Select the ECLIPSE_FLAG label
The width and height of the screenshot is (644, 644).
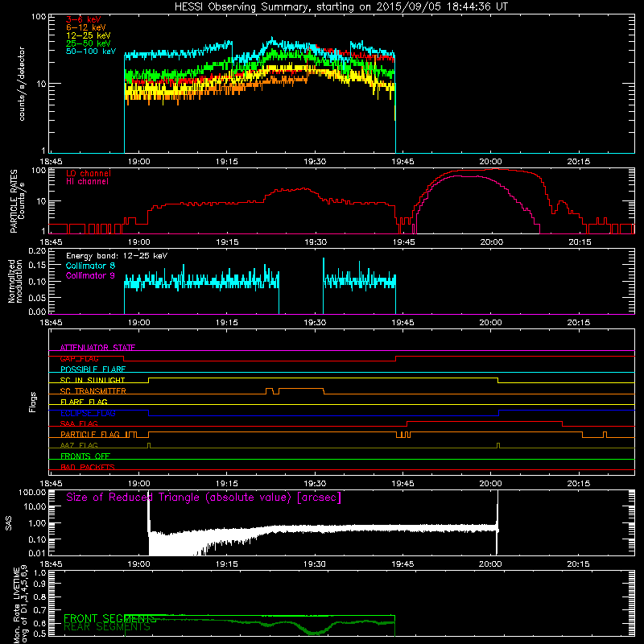[x=88, y=413]
